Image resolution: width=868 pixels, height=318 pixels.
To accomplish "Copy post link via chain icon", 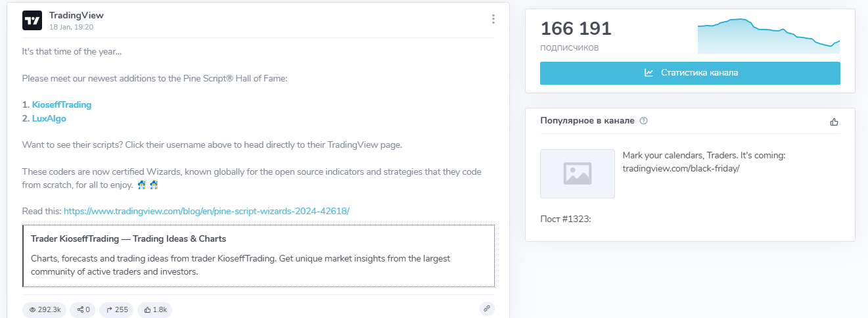I will [x=487, y=308].
